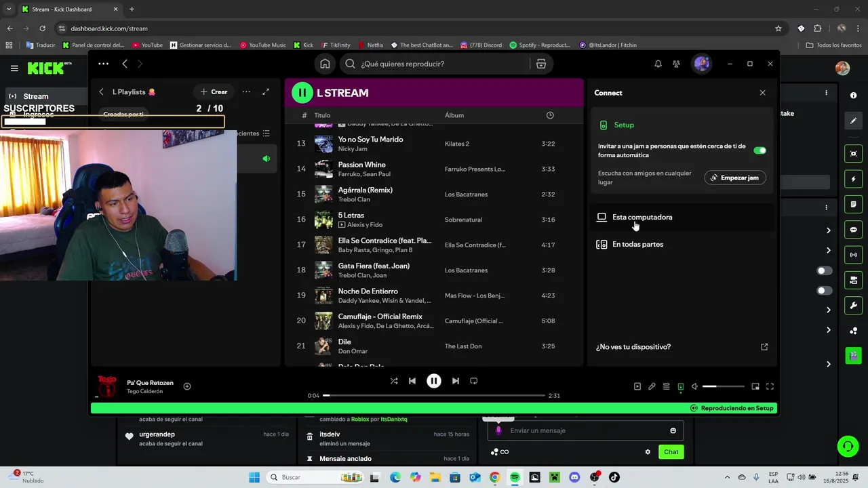
Task: Open emoji picker in Kick chat
Action: tap(673, 430)
